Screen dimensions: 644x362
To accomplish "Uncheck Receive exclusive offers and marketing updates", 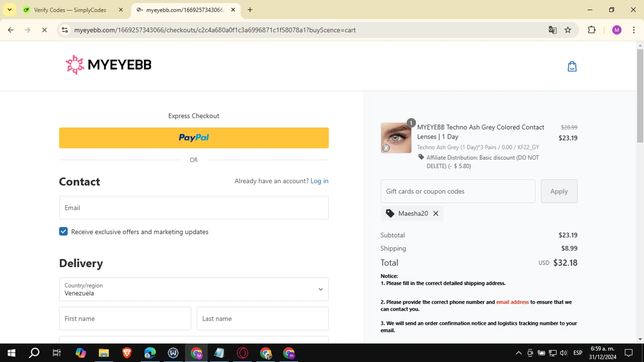I will [x=64, y=231].
